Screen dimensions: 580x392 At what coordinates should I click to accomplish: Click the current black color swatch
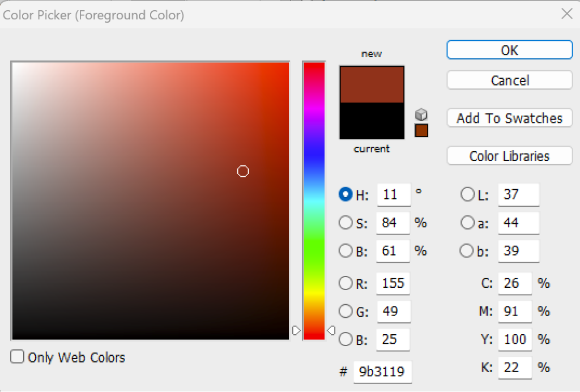(x=372, y=121)
